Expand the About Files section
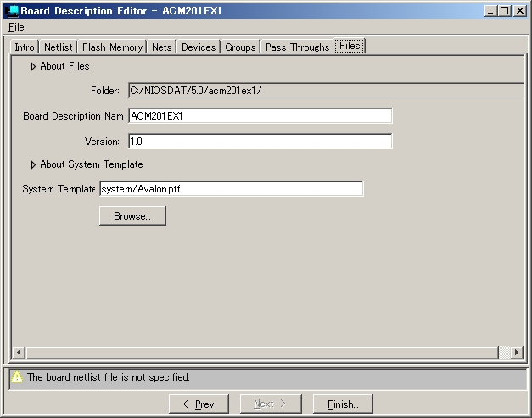Screen dimensions: 532x418 [x=33, y=66]
